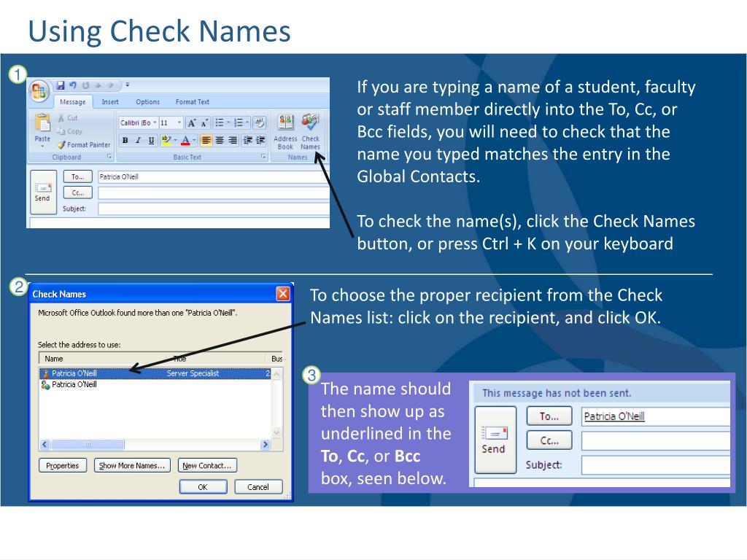Image resolution: width=747 pixels, height=560 pixels.
Task: Click Cancel in Check Names dialog
Action: coord(258,486)
